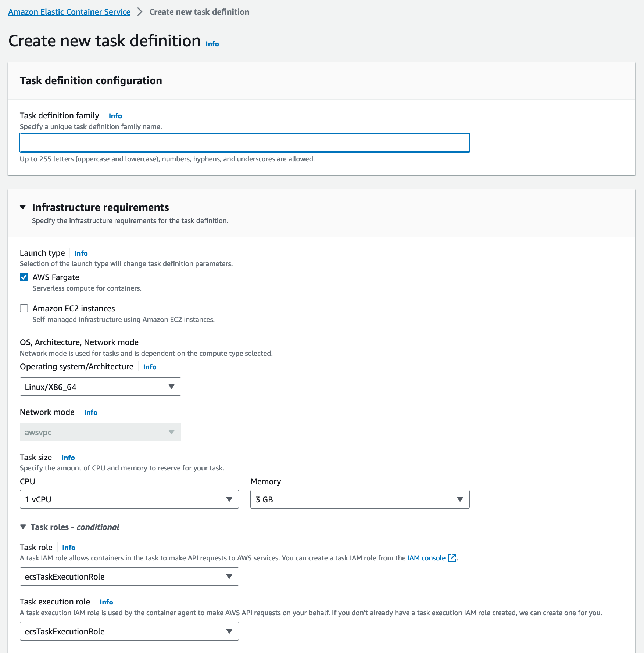The width and height of the screenshot is (644, 653).
Task: Open the Task role dropdown
Action: [129, 576]
